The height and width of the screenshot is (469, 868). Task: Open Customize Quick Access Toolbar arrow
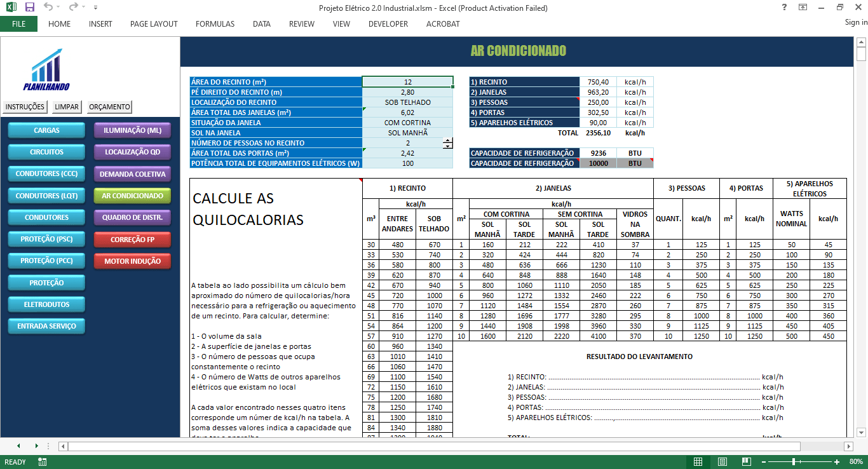point(95,8)
